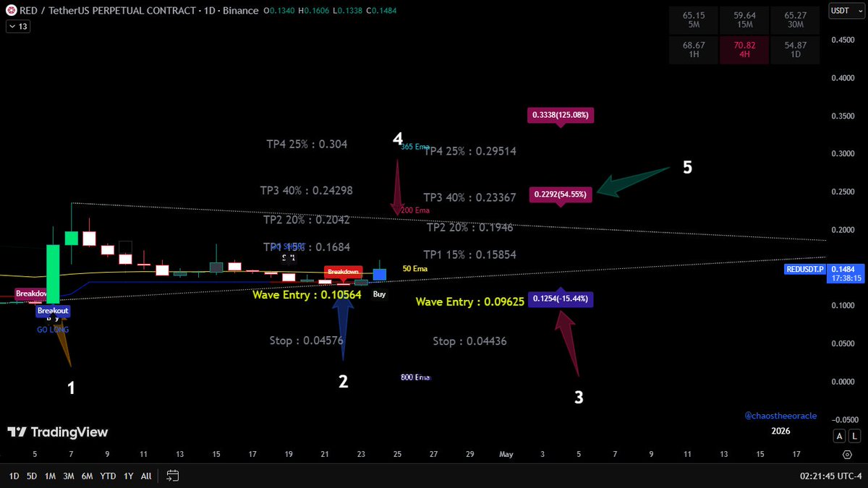
Task: Click the red Breakdown flag above the candles
Action: [x=344, y=273]
